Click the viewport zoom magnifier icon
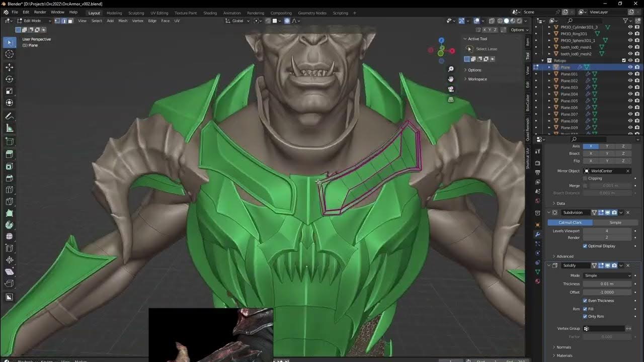 pos(451,69)
